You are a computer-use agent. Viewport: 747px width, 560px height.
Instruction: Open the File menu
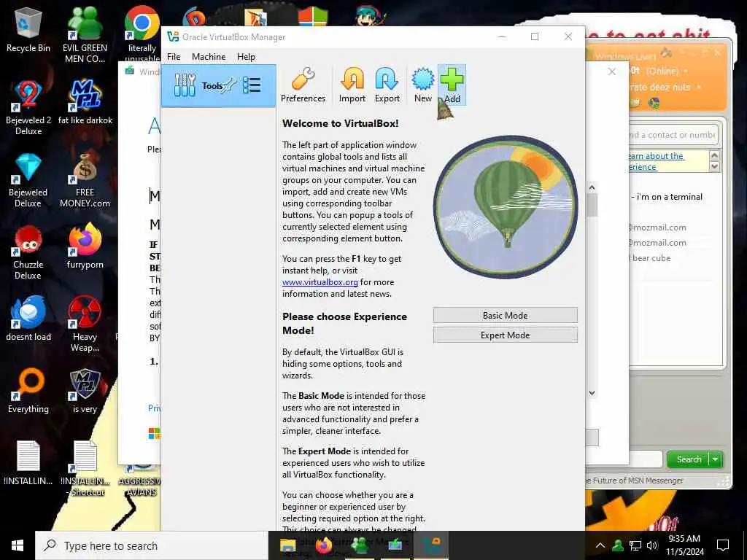click(174, 57)
